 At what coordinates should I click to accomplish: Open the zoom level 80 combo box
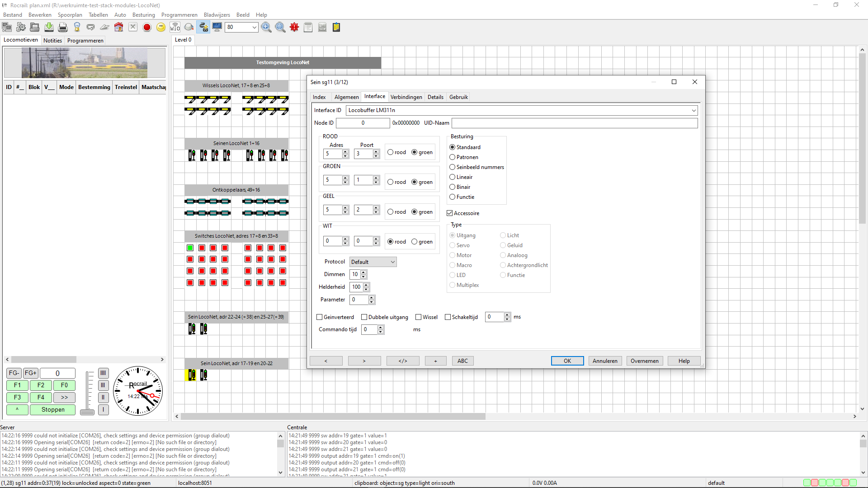(x=254, y=28)
